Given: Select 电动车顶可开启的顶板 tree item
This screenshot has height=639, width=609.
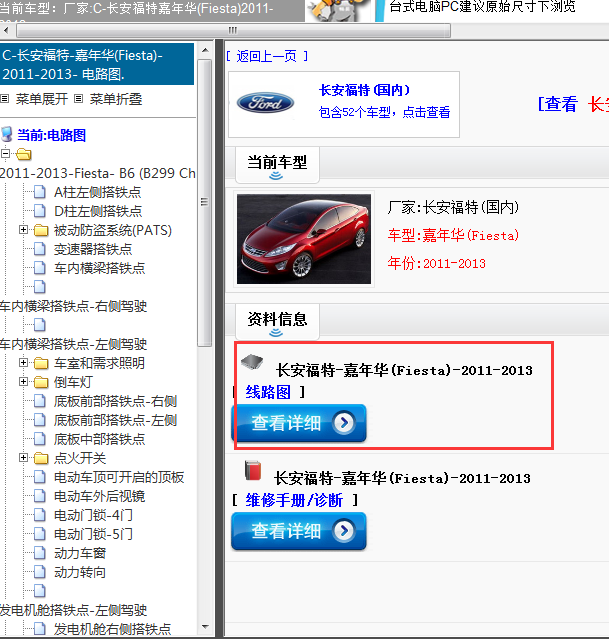Looking at the screenshot, I should coord(119,477).
